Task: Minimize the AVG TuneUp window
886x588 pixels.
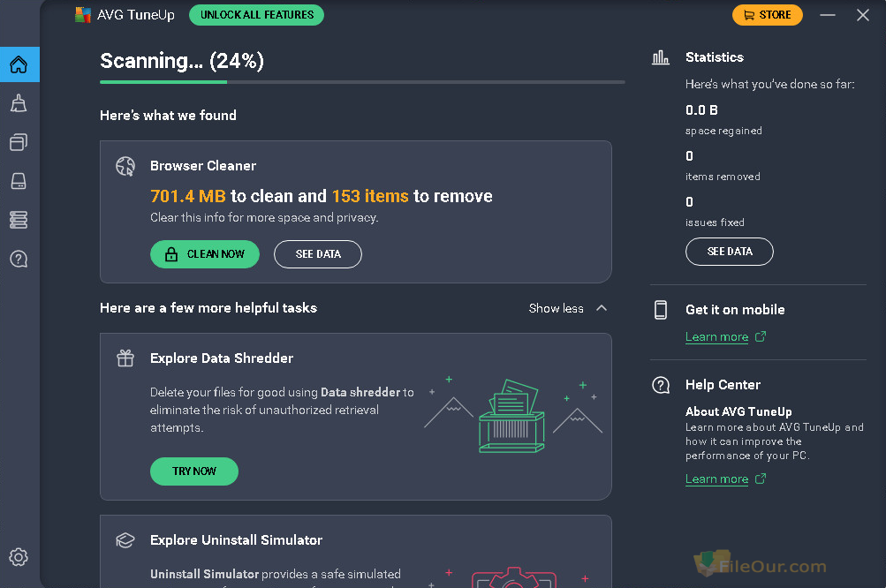Action: coord(827,15)
